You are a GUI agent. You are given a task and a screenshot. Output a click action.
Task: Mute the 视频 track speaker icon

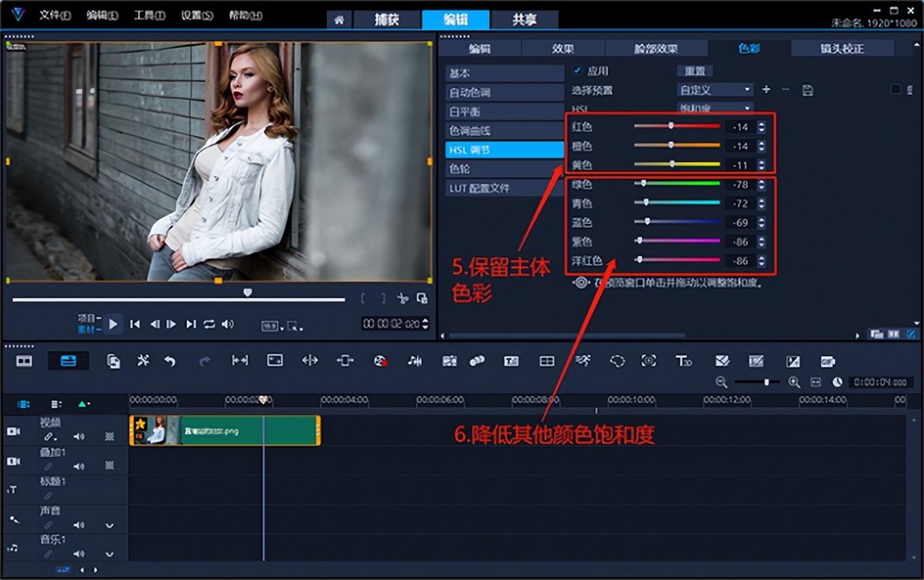79,437
